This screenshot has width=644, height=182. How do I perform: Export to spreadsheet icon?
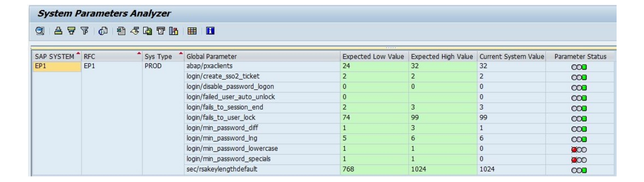[121, 31]
